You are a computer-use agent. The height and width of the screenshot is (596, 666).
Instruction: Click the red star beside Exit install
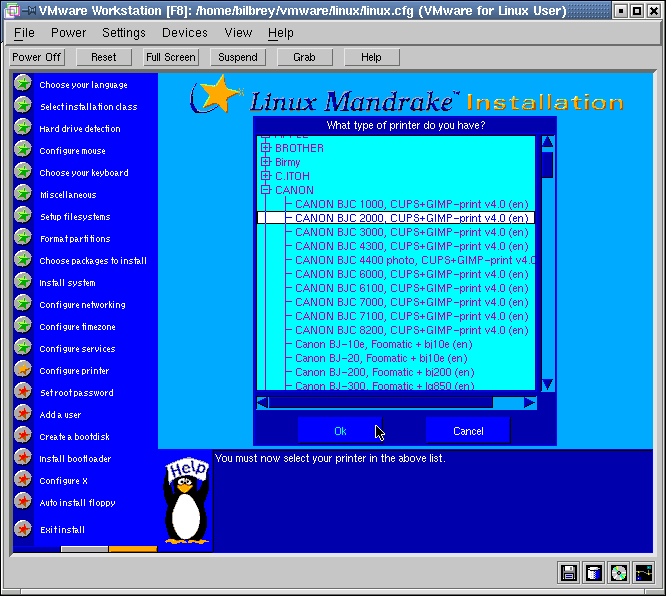(22, 529)
